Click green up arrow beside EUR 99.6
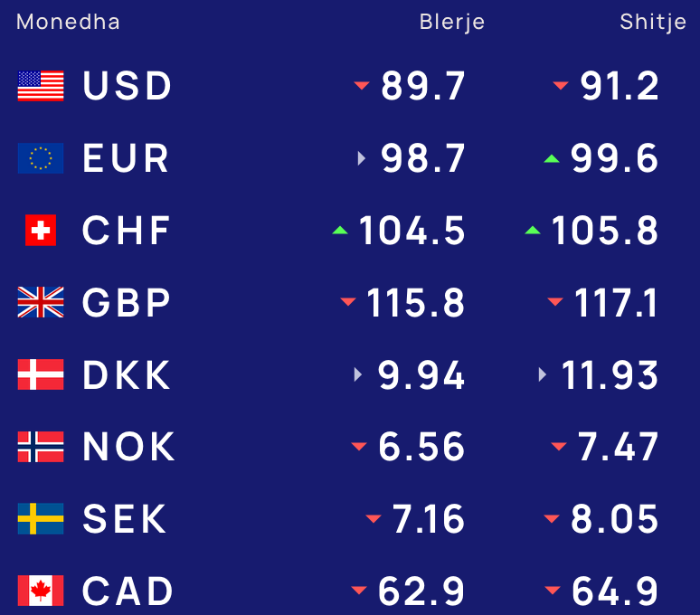This screenshot has width=700, height=615. [x=552, y=158]
